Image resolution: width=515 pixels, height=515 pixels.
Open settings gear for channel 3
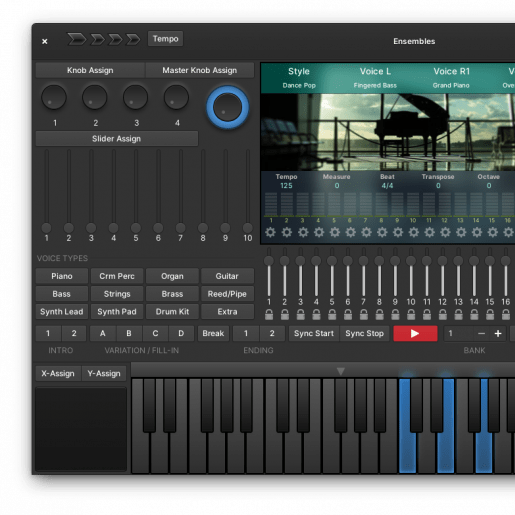303,232
